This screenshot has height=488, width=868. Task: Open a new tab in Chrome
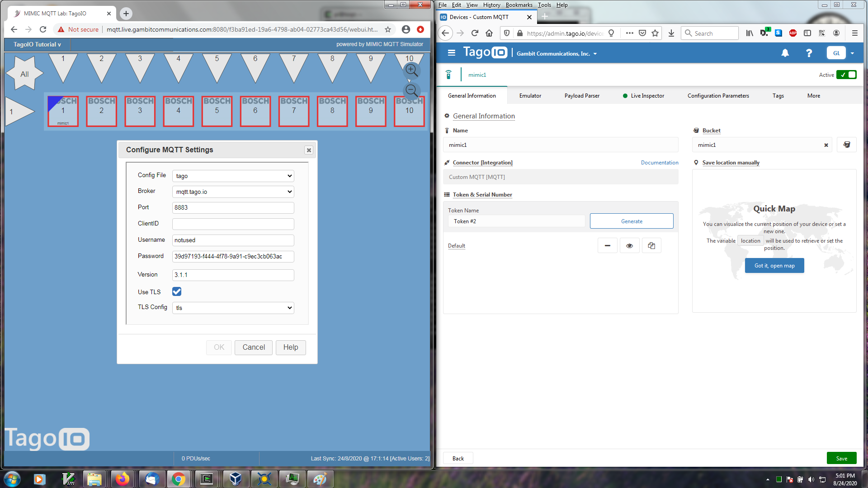pyautogui.click(x=126, y=14)
